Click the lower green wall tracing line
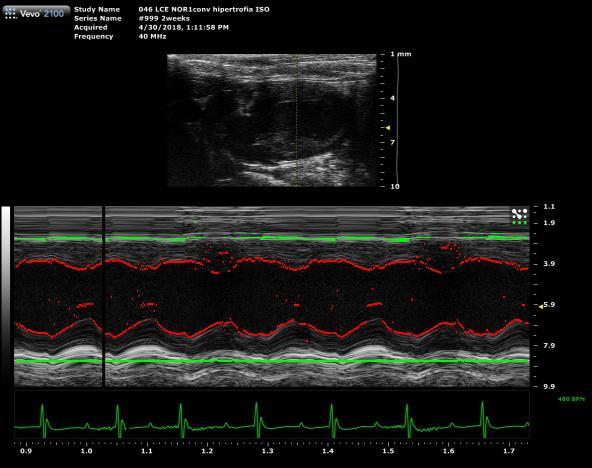Screen dimensions: 592x468 (x=272, y=361)
